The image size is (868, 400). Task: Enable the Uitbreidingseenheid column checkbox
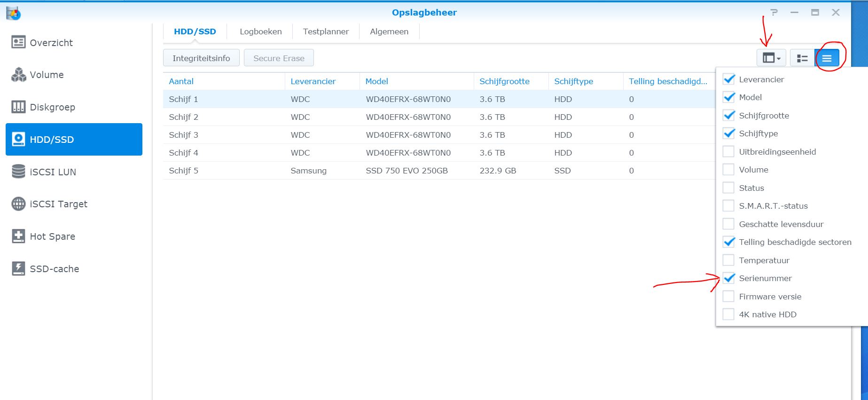pyautogui.click(x=728, y=152)
